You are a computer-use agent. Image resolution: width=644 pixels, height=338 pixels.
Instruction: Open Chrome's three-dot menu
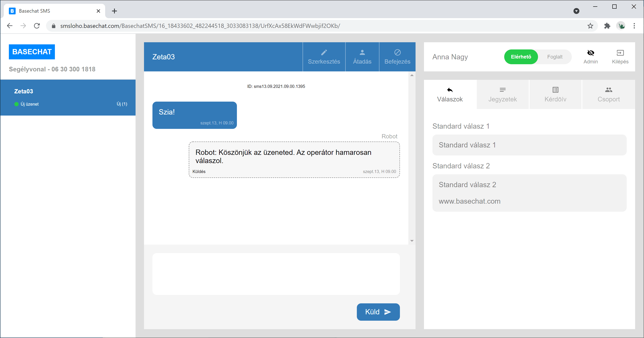pyautogui.click(x=634, y=26)
